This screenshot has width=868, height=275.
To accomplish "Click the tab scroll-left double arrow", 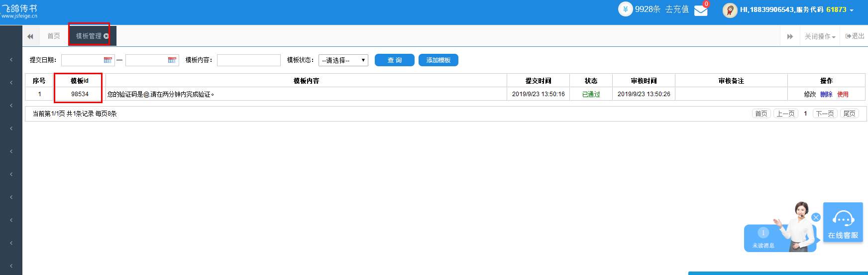I will pyautogui.click(x=30, y=36).
